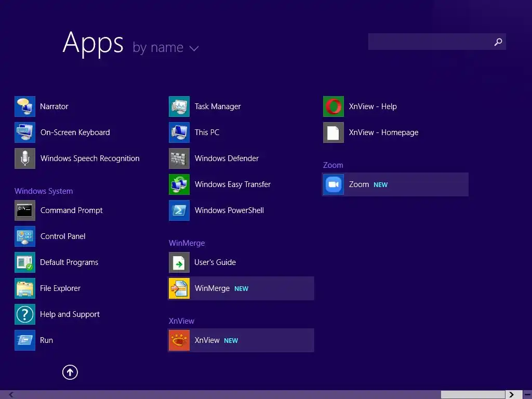Click the 'Run' label text
The height and width of the screenshot is (399, 532).
46,340
